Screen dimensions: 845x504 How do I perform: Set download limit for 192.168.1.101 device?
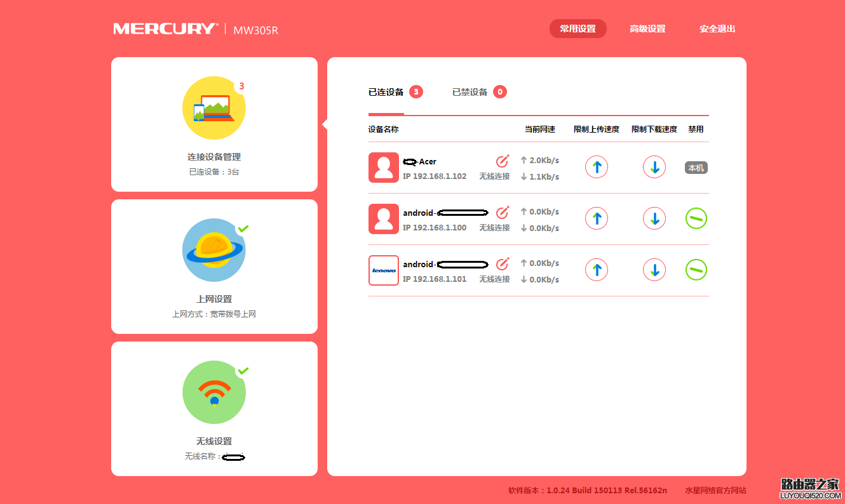click(x=654, y=270)
